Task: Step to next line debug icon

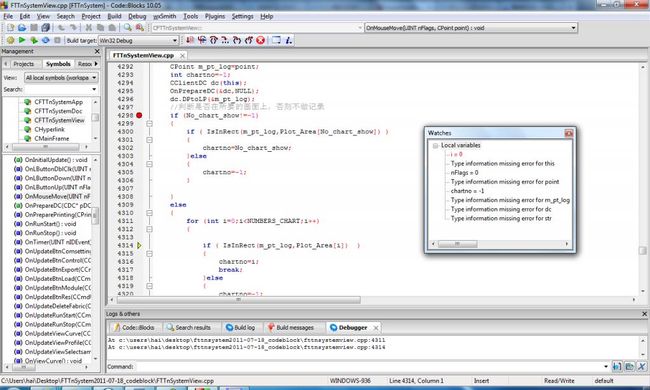Action: pos(213,40)
